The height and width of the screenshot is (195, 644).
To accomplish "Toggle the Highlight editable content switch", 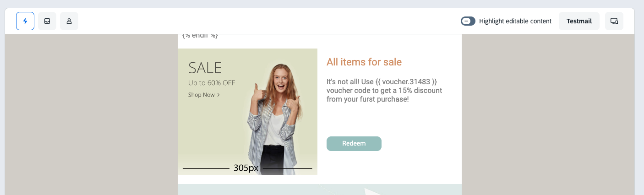I will click(x=468, y=21).
